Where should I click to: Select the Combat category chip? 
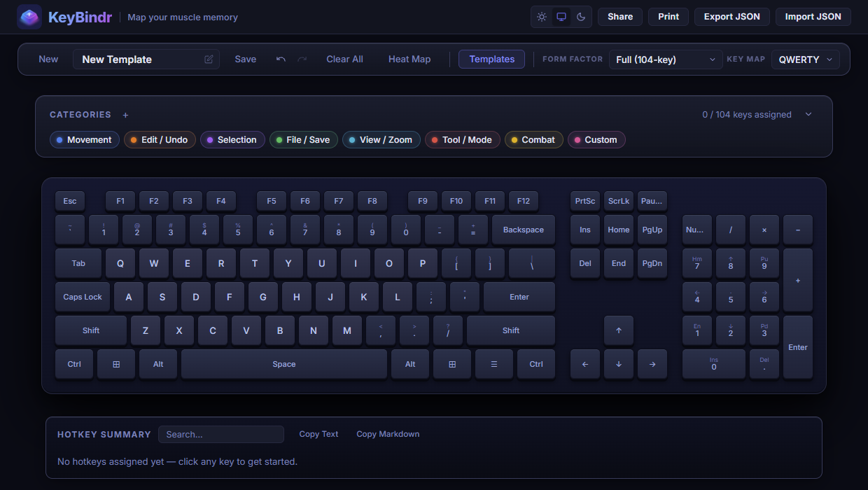pos(534,140)
